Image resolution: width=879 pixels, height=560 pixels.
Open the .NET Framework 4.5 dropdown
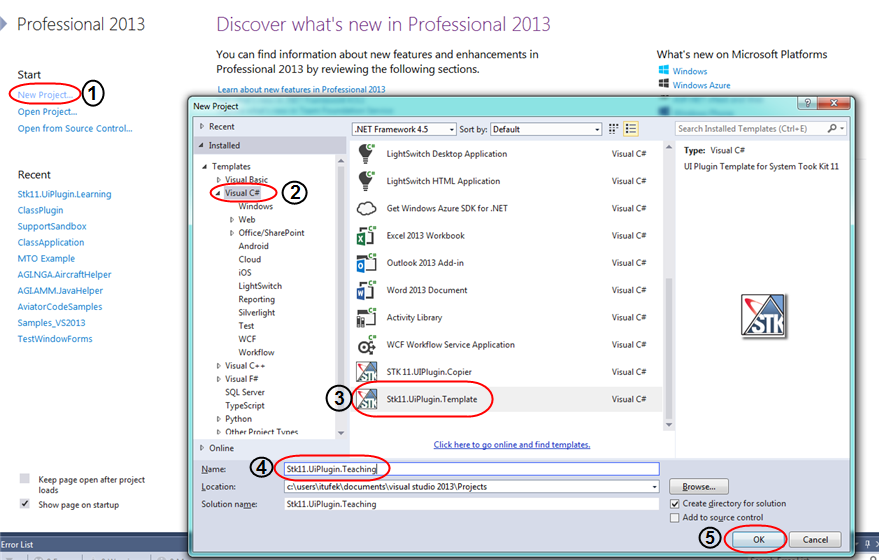click(x=403, y=129)
